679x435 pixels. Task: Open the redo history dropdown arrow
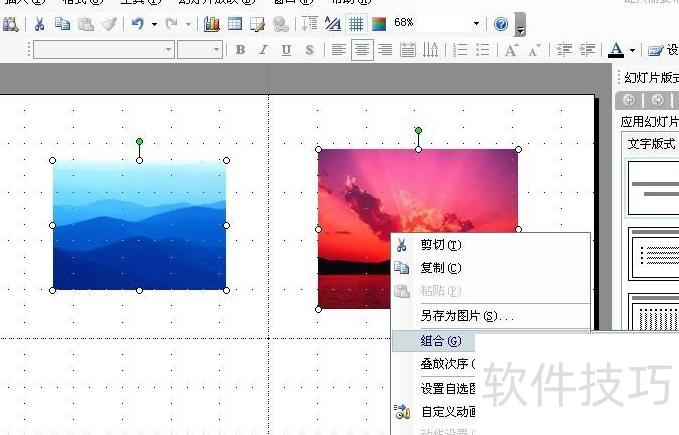(188, 24)
